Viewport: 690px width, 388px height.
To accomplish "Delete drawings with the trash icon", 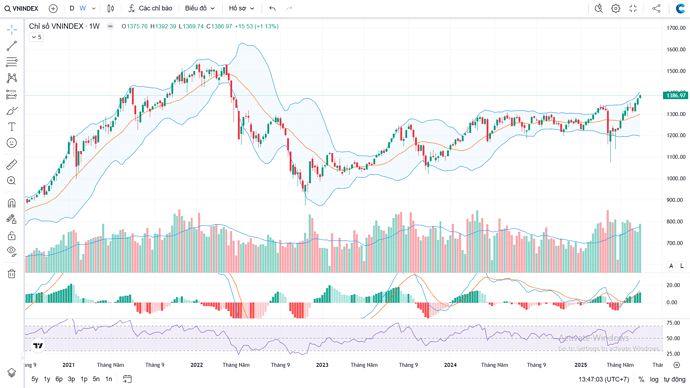I will (12, 274).
